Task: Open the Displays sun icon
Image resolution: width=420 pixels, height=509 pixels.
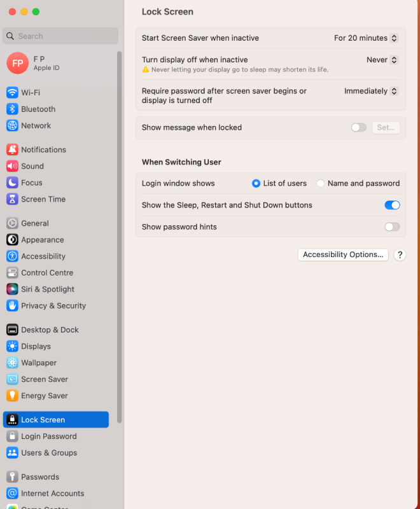Action: pos(12,346)
